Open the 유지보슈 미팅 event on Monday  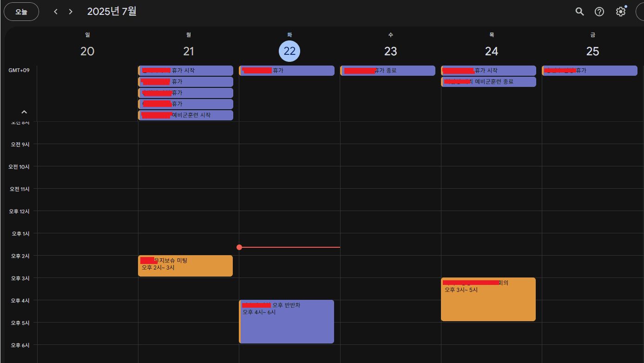[185, 265]
